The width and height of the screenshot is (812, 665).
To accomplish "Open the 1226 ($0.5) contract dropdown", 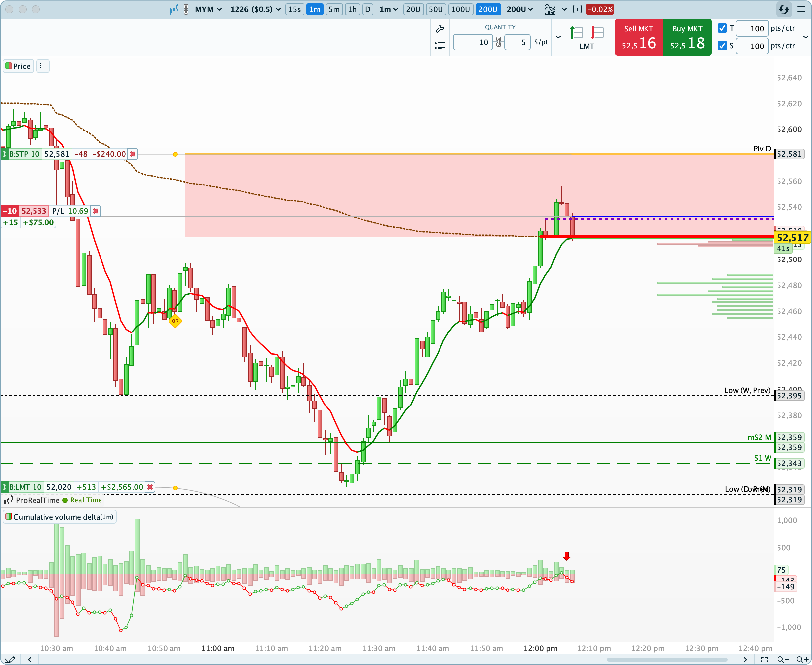I will pyautogui.click(x=255, y=9).
